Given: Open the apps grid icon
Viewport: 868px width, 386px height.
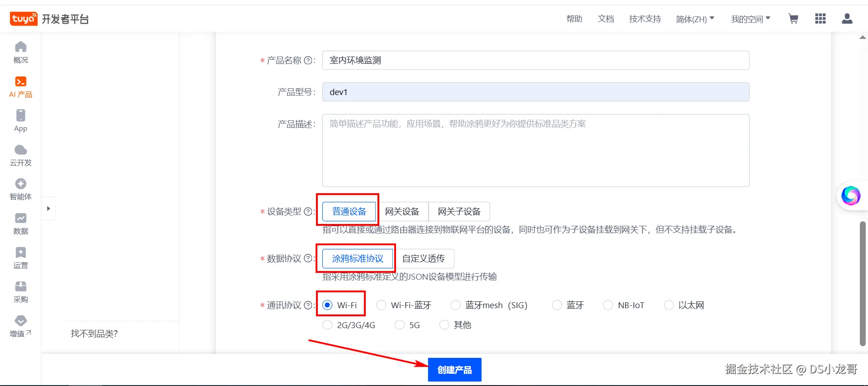Looking at the screenshot, I should pos(821,19).
